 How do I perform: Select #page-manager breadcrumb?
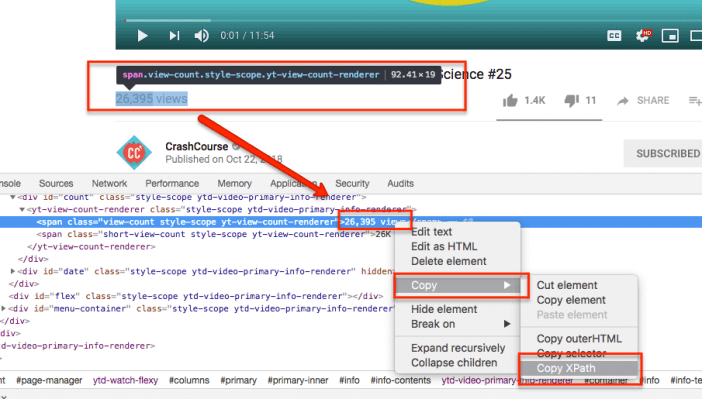pos(49,381)
